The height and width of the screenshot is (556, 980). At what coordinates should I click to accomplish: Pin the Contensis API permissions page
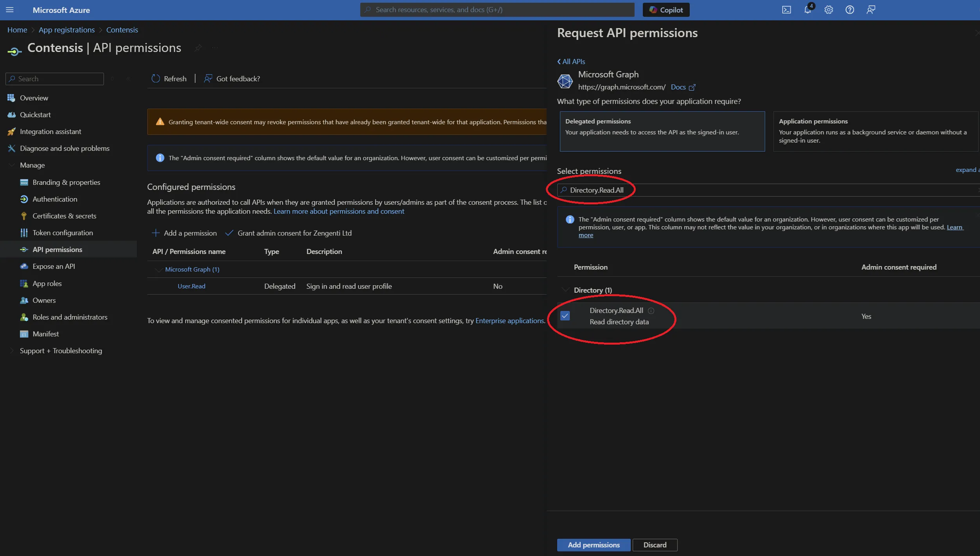pos(198,48)
